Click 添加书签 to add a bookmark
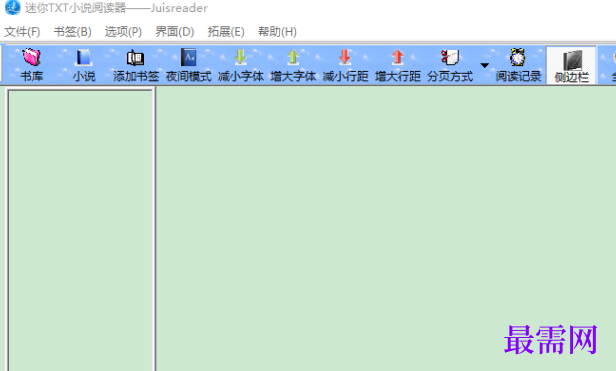 tap(136, 65)
